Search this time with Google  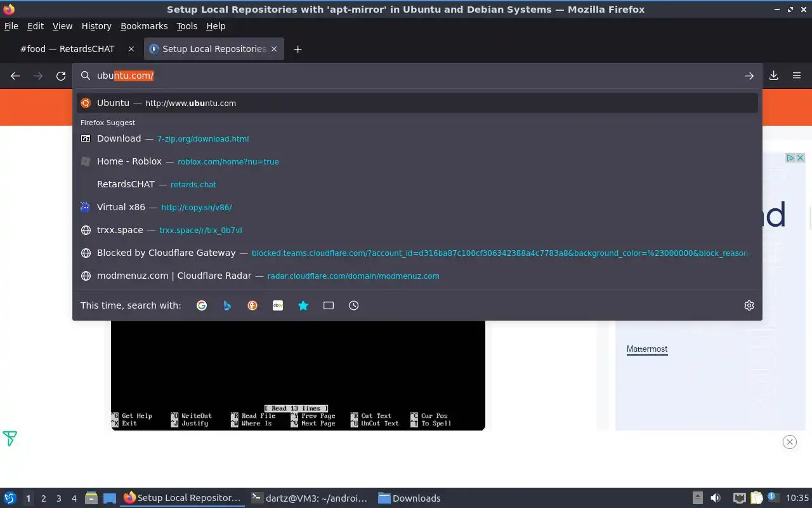[202, 305]
